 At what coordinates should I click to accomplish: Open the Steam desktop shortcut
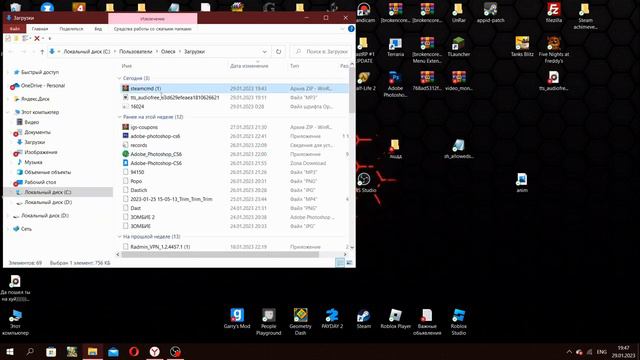click(x=363, y=318)
